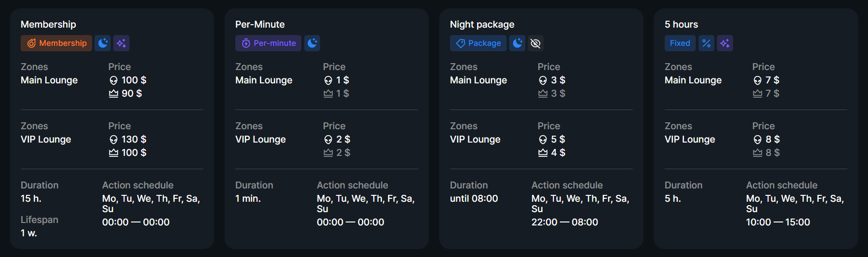Click the percent icon on 5 hours card
Screen dimensions: 868x257
click(x=707, y=43)
